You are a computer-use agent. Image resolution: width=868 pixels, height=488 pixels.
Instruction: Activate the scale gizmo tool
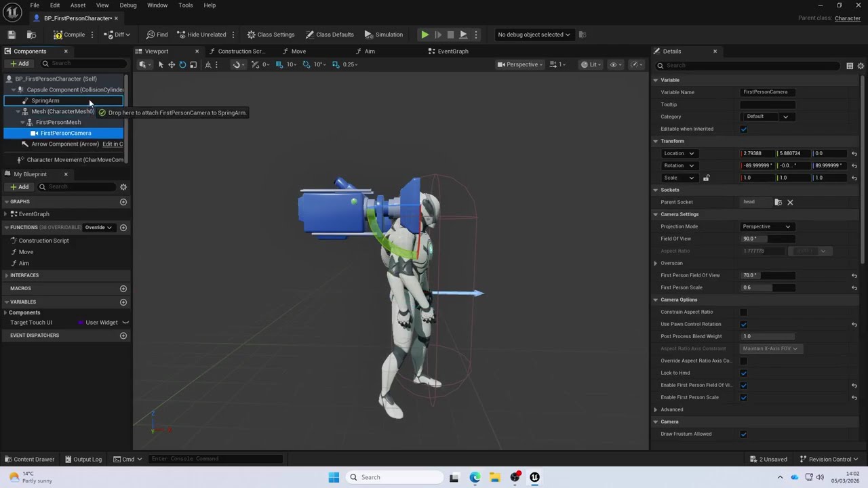click(x=193, y=64)
